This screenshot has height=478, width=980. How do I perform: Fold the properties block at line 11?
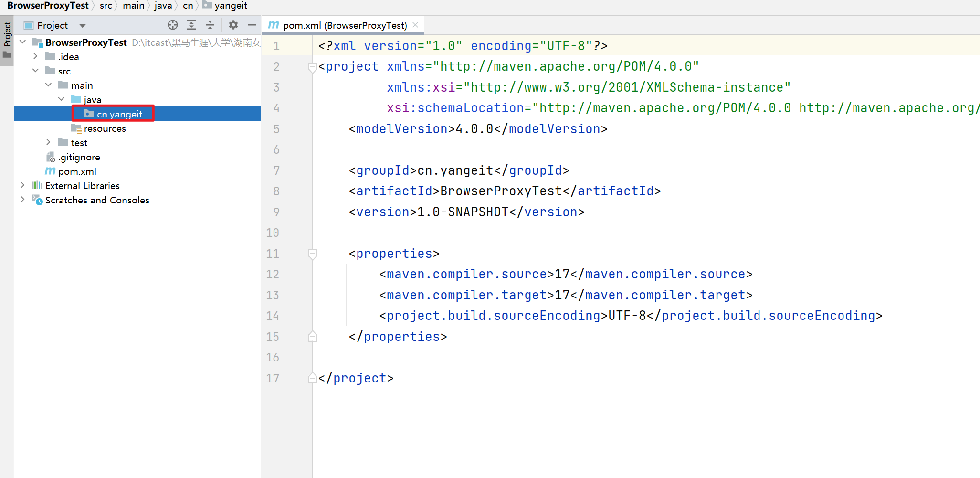(x=313, y=254)
